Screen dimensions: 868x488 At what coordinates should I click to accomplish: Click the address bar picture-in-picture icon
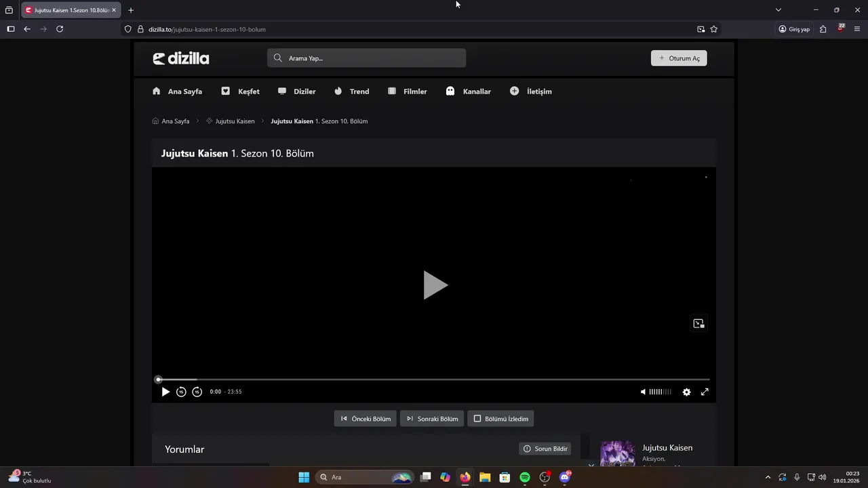tap(701, 29)
